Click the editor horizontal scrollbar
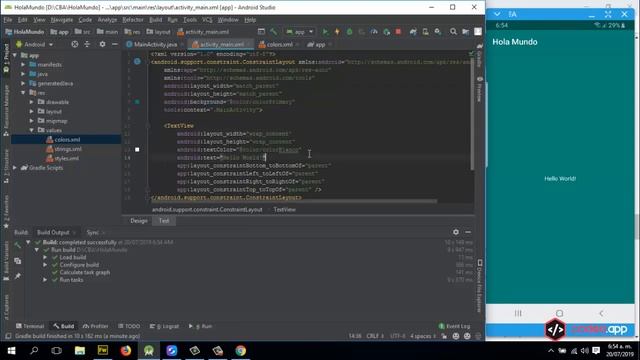The height and width of the screenshot is (360, 640). (294, 201)
